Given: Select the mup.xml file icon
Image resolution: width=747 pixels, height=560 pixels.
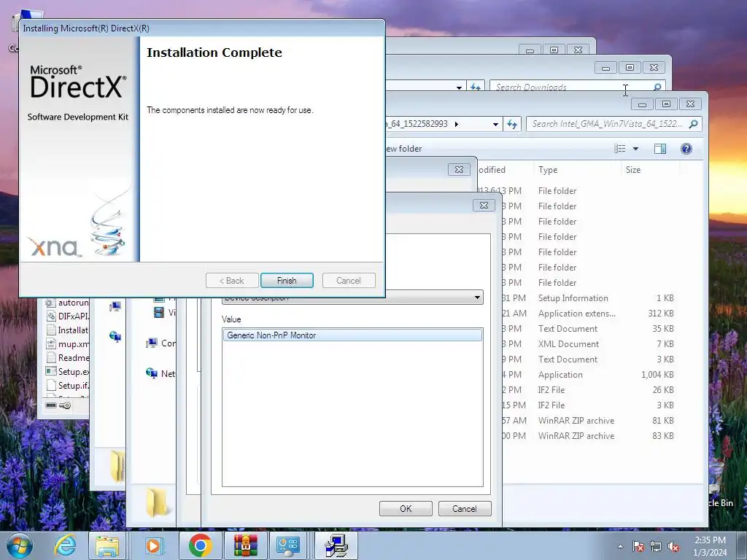Looking at the screenshot, I should pyautogui.click(x=50, y=344).
